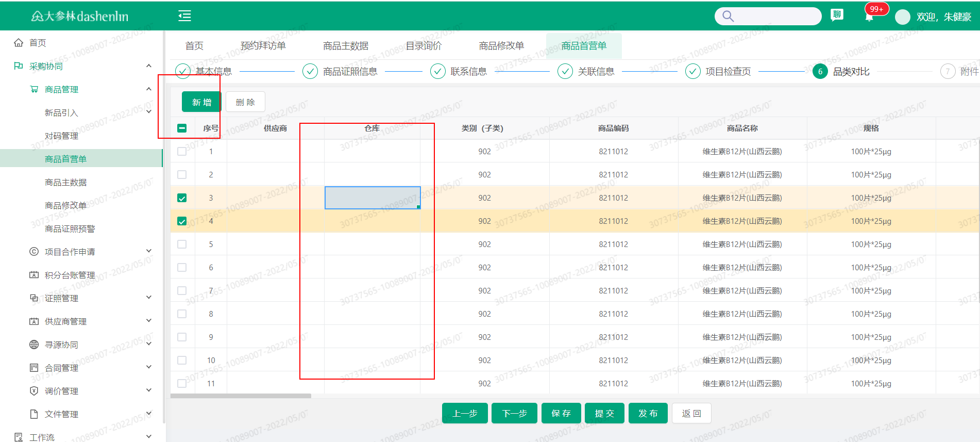Click the home icon beside 首页 in sidebar

(19, 43)
